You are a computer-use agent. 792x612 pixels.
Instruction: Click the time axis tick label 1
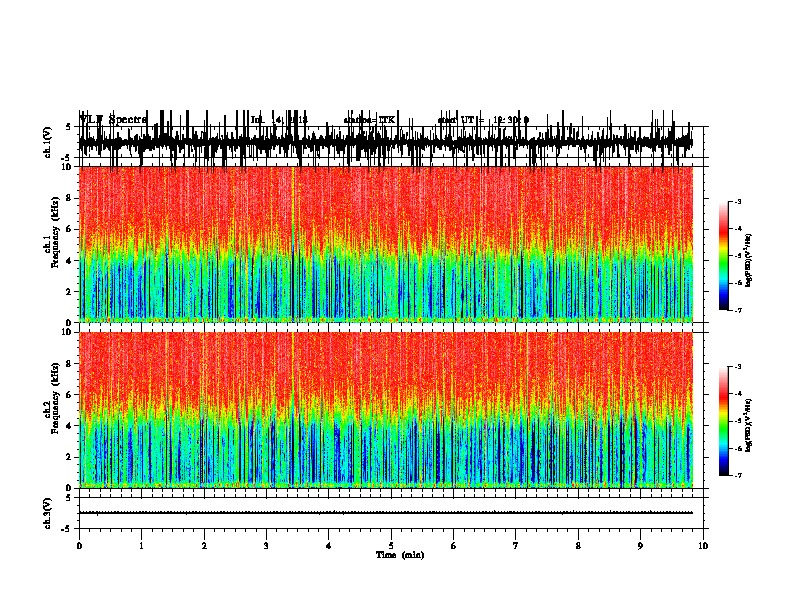click(141, 546)
